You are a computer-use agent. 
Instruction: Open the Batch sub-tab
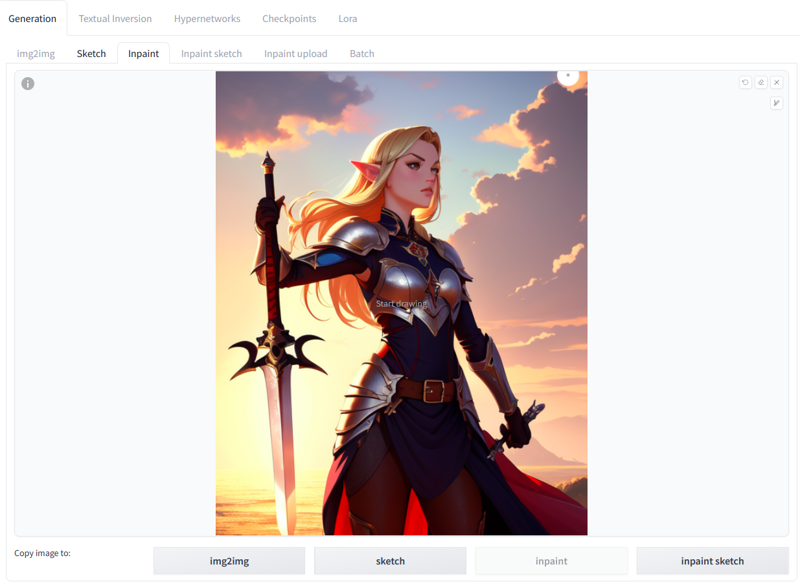(x=362, y=54)
